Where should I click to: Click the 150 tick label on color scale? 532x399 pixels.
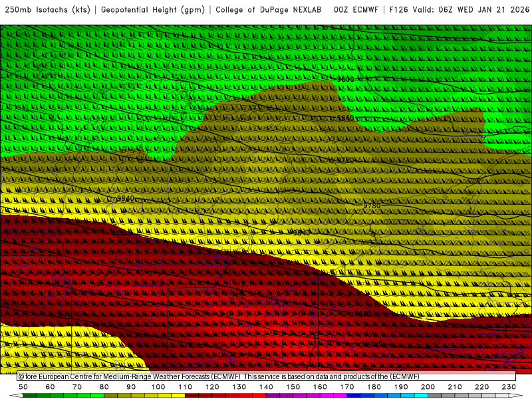(x=293, y=387)
